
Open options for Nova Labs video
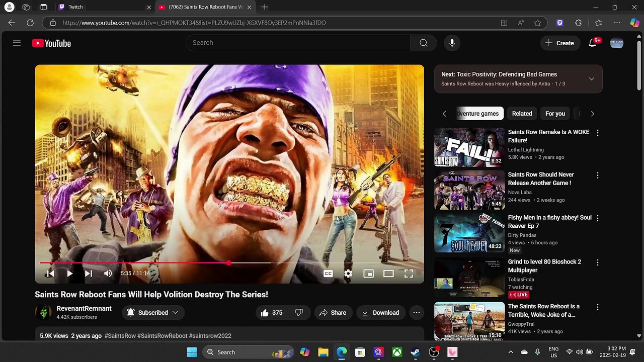click(x=598, y=176)
